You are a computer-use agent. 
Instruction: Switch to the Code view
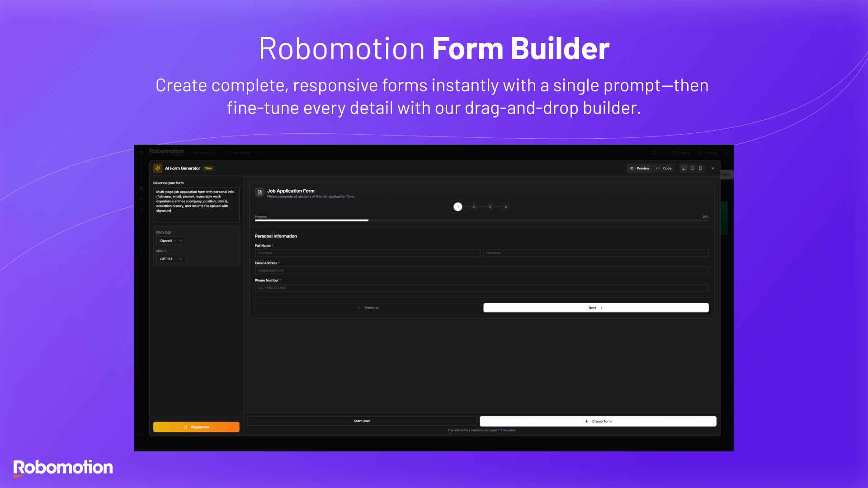tap(664, 168)
